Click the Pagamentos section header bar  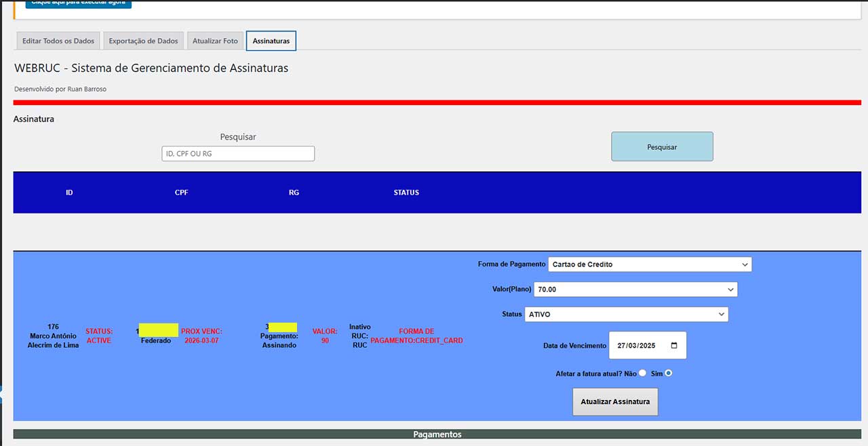click(437, 434)
